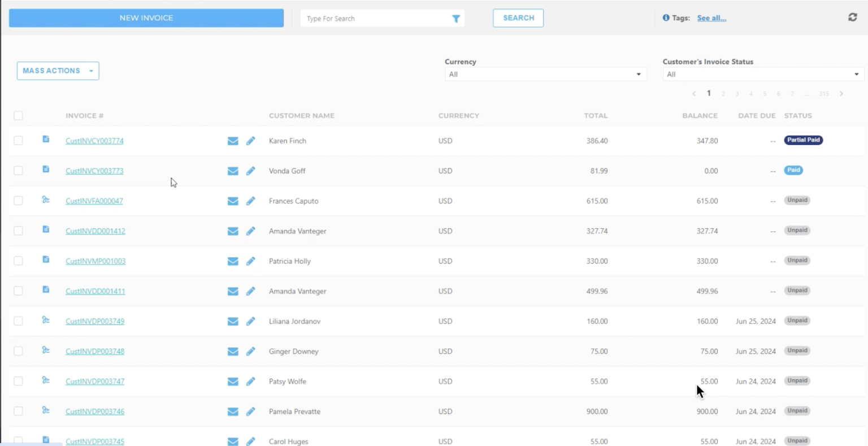This screenshot has width=868, height=446.
Task: Toggle the select-all checkbox in table header
Action: pyautogui.click(x=18, y=116)
